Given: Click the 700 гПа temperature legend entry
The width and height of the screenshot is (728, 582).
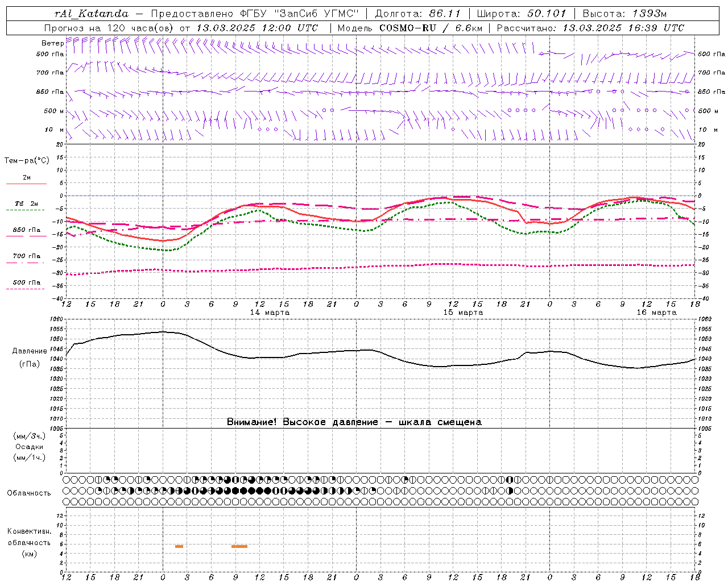Looking at the screenshot, I should click(x=27, y=256).
